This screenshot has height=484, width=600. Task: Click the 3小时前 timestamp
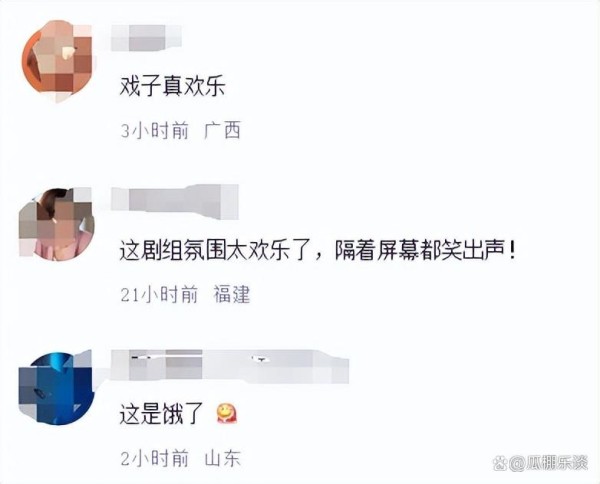(x=155, y=131)
